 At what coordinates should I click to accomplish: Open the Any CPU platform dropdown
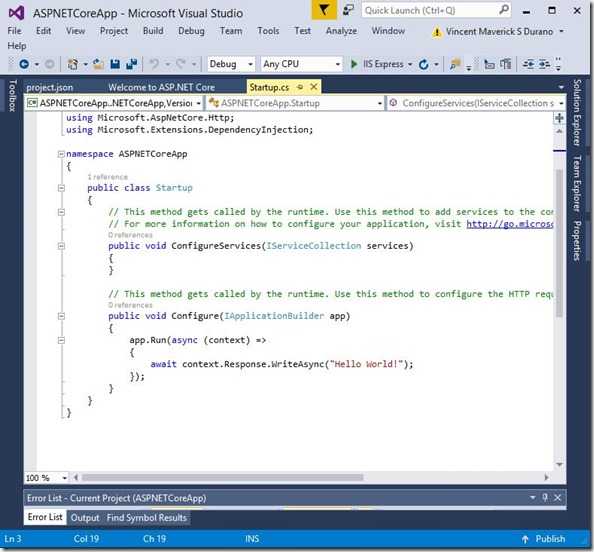(302, 64)
